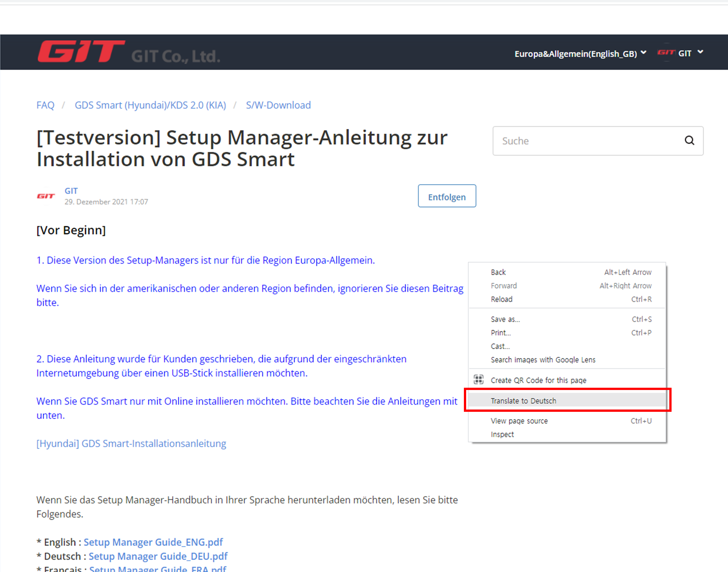Image resolution: width=728 pixels, height=572 pixels.
Task: Click the small GIT profile logo in header
Action: click(666, 53)
